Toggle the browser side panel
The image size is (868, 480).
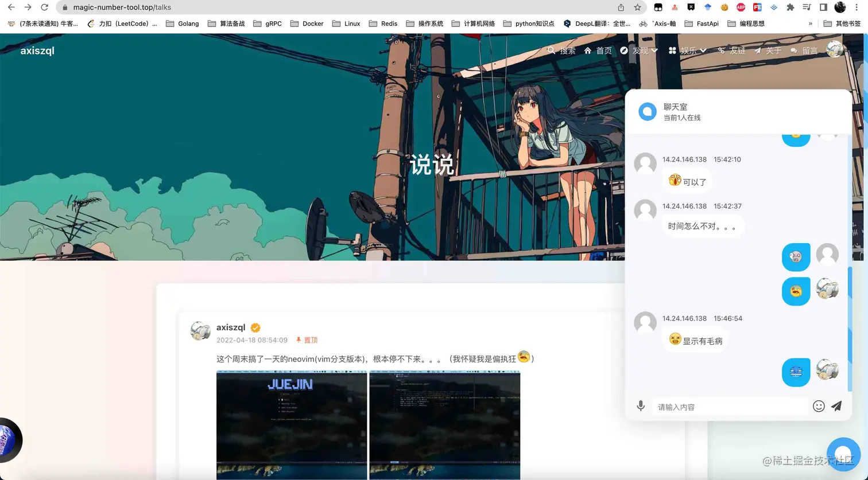pos(823,7)
